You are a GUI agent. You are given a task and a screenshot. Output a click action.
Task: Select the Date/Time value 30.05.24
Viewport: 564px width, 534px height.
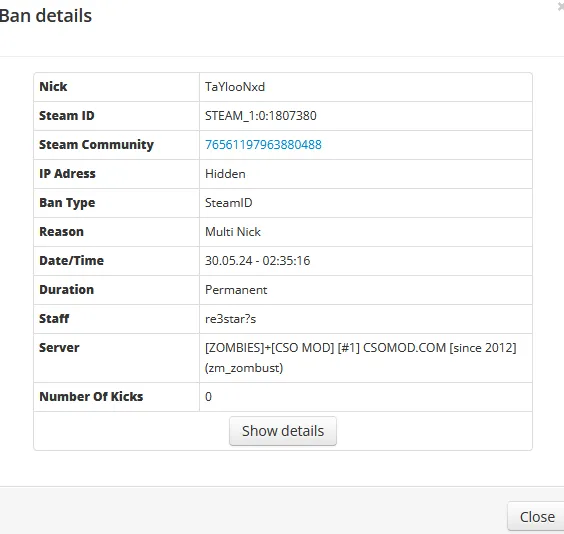[x=229, y=261]
